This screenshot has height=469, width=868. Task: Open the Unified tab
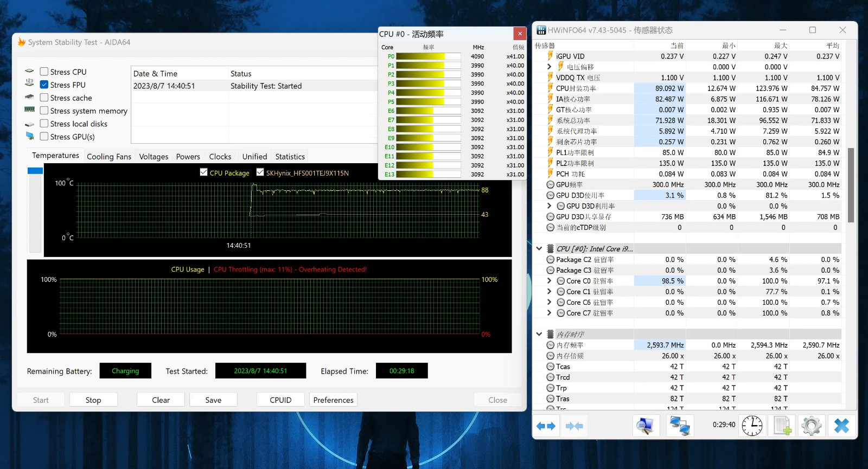pyautogui.click(x=254, y=157)
